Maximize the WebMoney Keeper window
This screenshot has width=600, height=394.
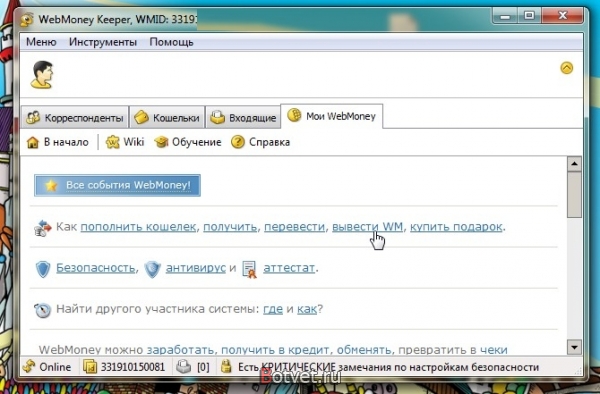click(x=530, y=16)
